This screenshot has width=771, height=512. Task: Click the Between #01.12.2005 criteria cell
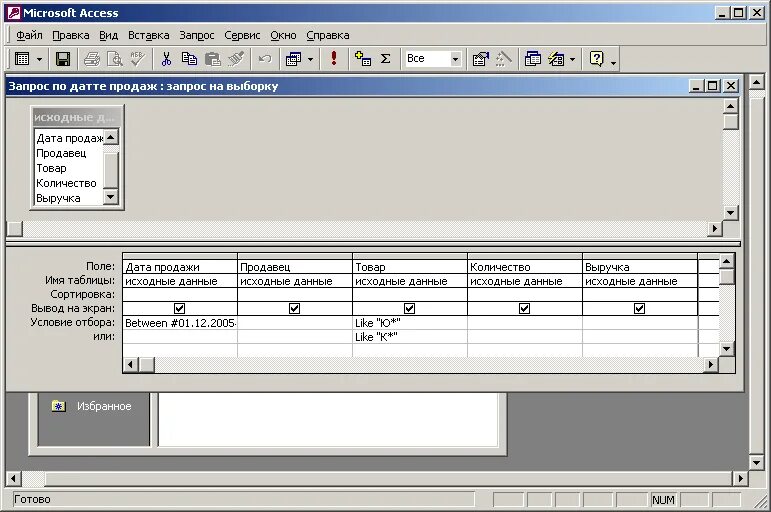pyautogui.click(x=180, y=323)
